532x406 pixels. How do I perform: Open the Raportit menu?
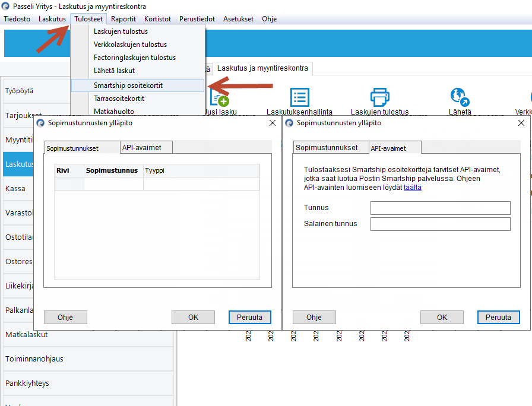(123, 19)
